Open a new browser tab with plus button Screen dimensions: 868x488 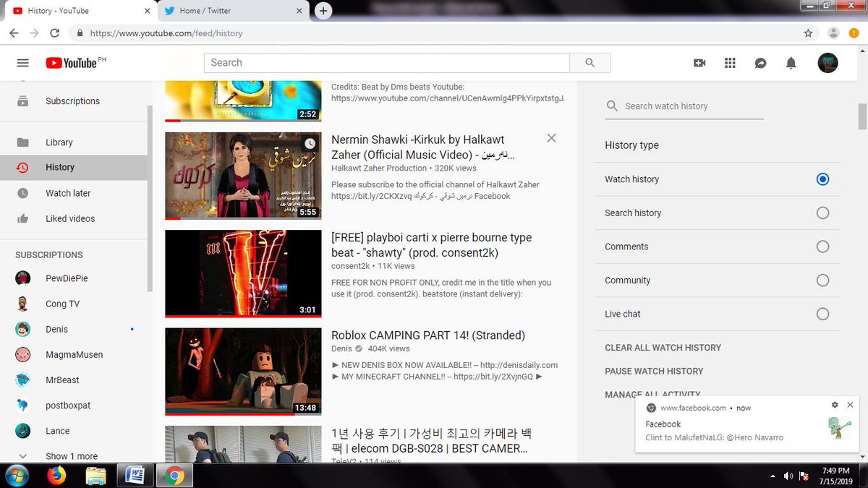tap(323, 11)
